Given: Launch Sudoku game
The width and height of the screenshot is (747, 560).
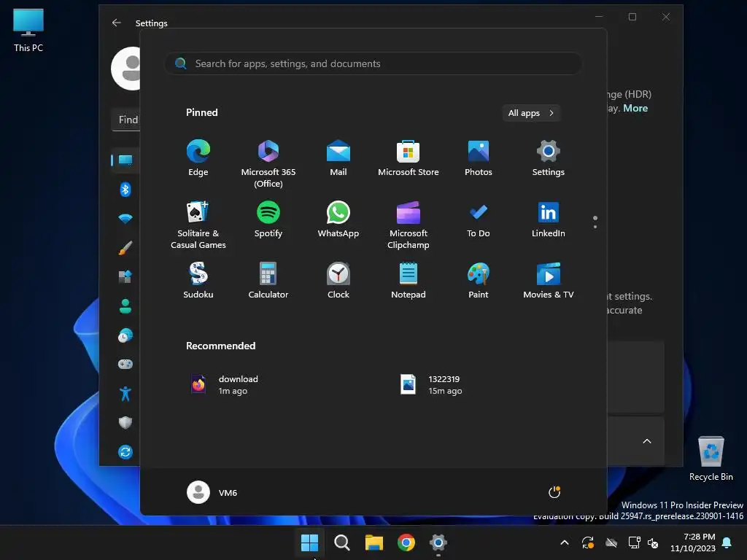Looking at the screenshot, I should pyautogui.click(x=198, y=281).
